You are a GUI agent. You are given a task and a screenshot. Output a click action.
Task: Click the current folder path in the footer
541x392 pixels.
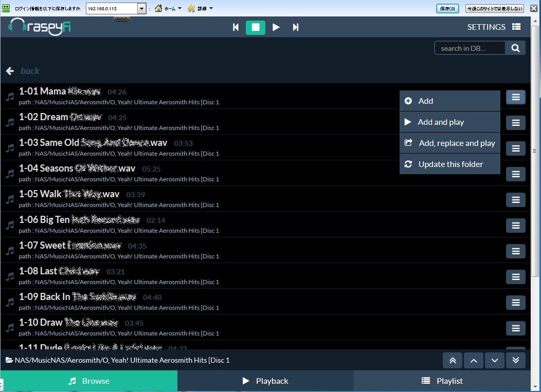coord(122,360)
